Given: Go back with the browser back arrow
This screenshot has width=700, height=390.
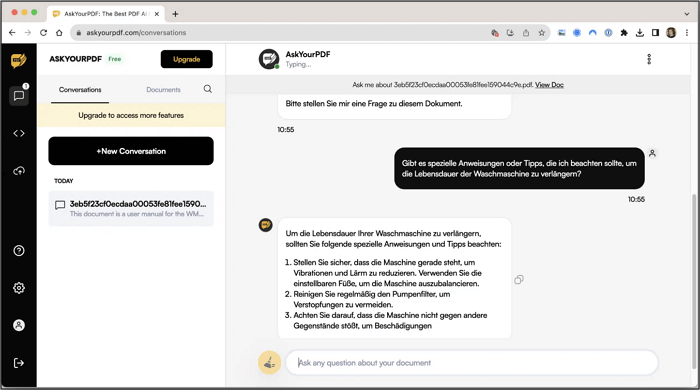Looking at the screenshot, I should point(12,33).
